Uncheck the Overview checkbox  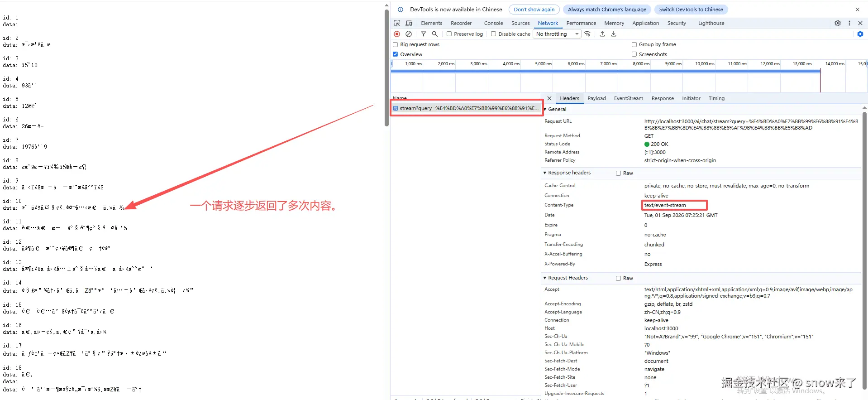tap(396, 54)
